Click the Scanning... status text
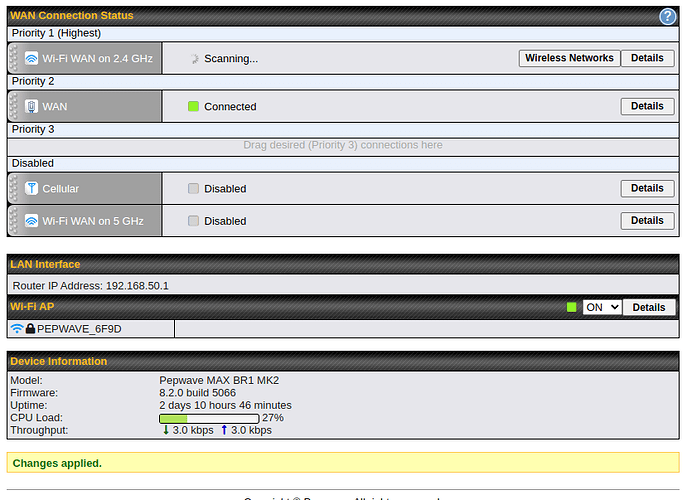This screenshot has width=687, height=500. point(231,59)
